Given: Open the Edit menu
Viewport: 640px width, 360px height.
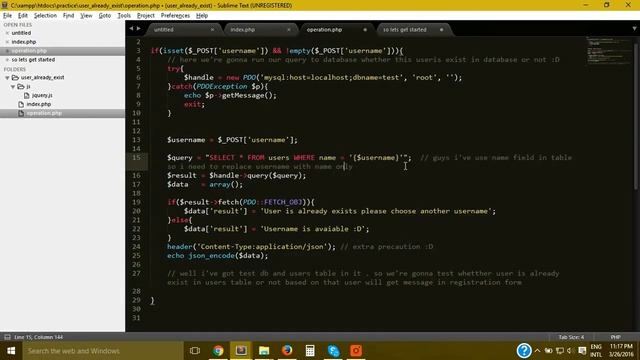Looking at the screenshot, I should (x=22, y=16).
